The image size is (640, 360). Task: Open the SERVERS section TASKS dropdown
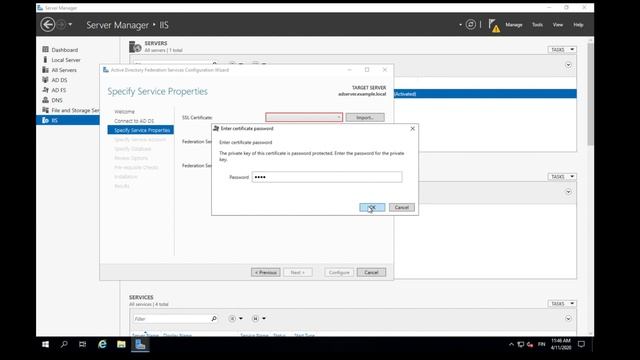point(562,49)
